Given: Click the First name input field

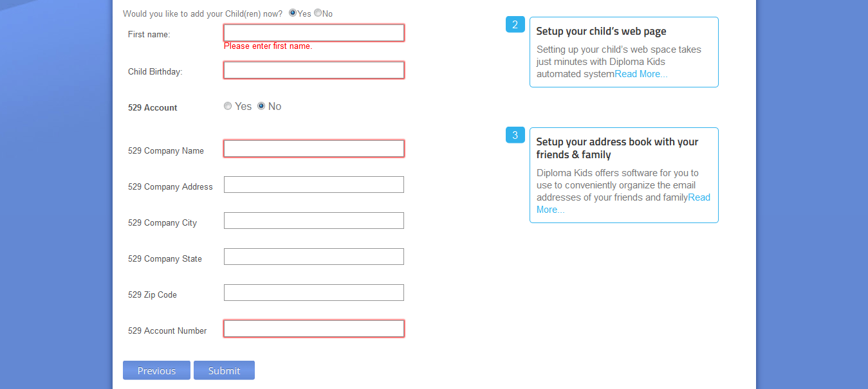Looking at the screenshot, I should tap(313, 32).
